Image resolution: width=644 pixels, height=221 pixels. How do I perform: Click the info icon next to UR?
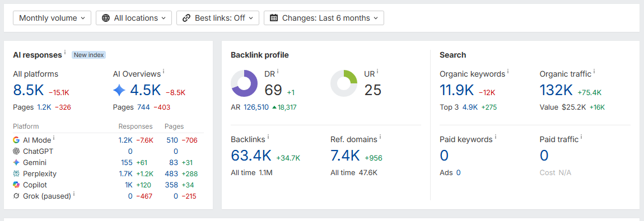pos(377,72)
